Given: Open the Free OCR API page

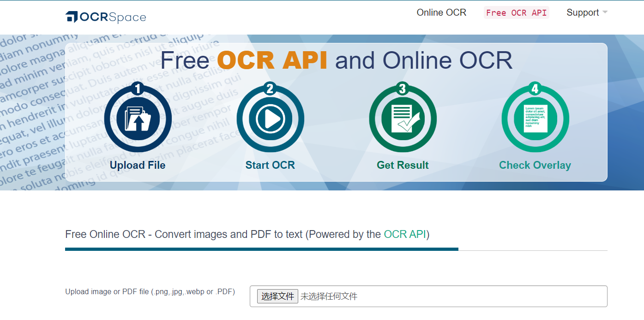Looking at the screenshot, I should point(516,13).
